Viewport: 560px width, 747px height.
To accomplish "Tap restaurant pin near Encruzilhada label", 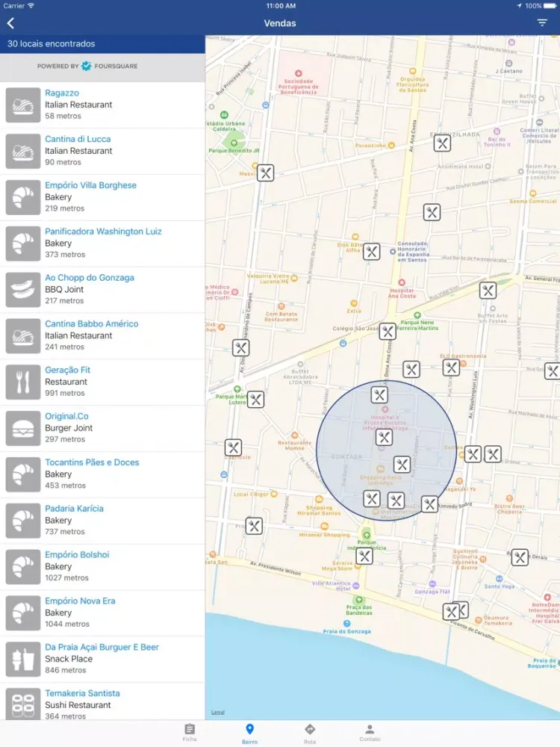I will pyautogui.click(x=442, y=143).
